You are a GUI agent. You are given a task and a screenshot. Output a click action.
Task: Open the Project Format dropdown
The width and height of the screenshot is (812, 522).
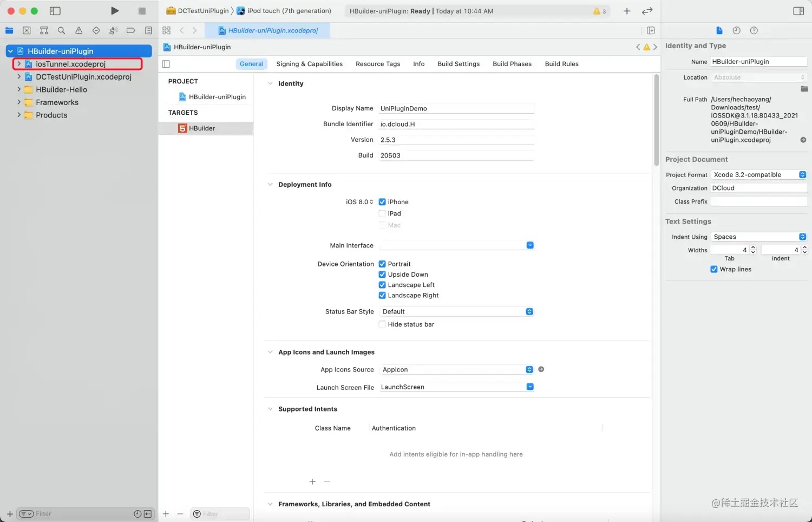point(758,174)
